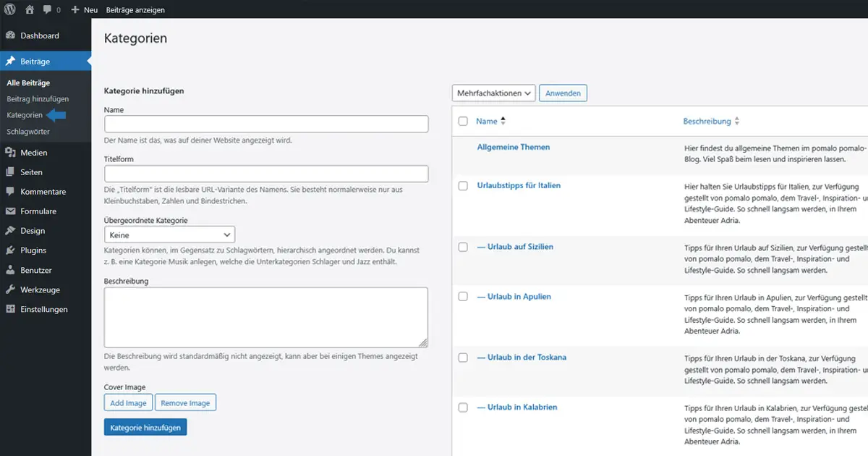The width and height of the screenshot is (868, 456).
Task: Click Neu in admin bar
Action: [x=90, y=10]
